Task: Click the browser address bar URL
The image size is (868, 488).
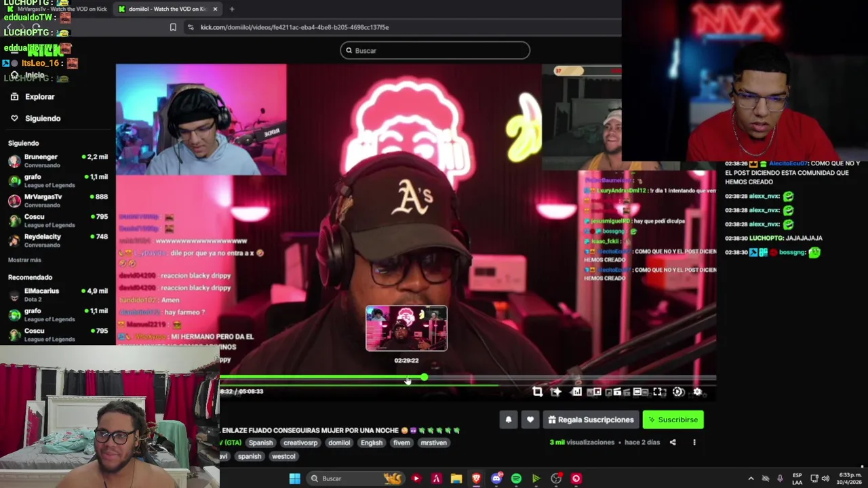Action: (x=294, y=27)
